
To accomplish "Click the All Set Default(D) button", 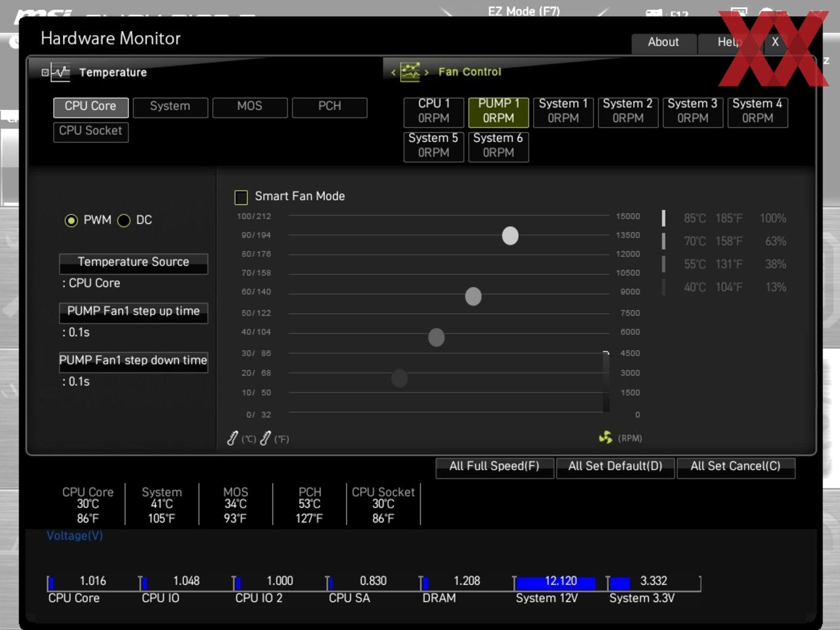I will (x=615, y=467).
